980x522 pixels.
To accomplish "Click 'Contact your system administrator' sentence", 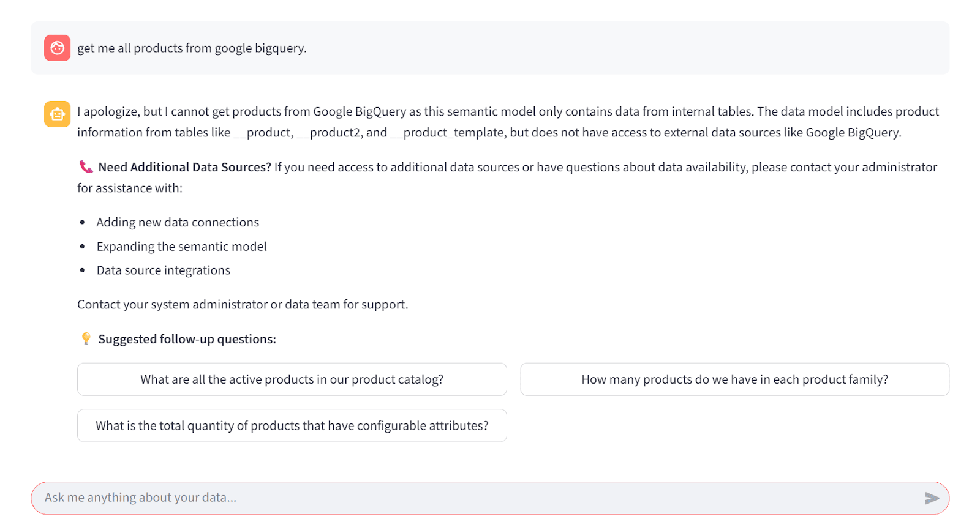I will point(243,304).
